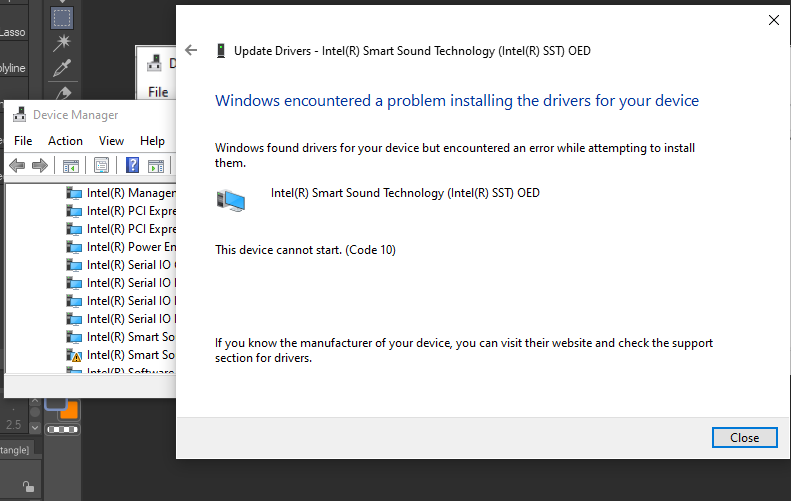The height and width of the screenshot is (501, 791).
Task: Toggle the unlock padlock icon in paint app
Action: point(28,486)
